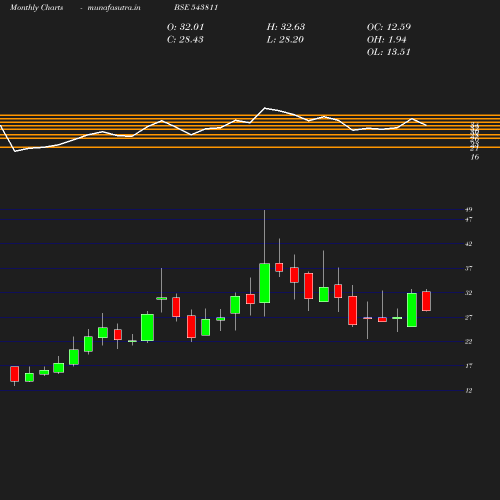The width and height of the screenshot is (500, 500).
Task: Click the indicator axis label 16
Action: pos(475,157)
